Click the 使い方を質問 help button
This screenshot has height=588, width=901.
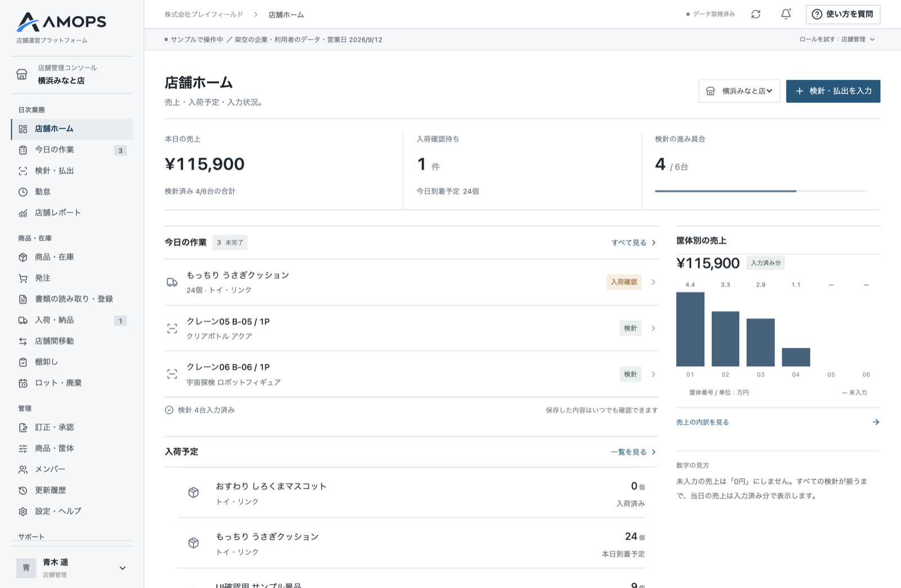pyautogui.click(x=843, y=14)
